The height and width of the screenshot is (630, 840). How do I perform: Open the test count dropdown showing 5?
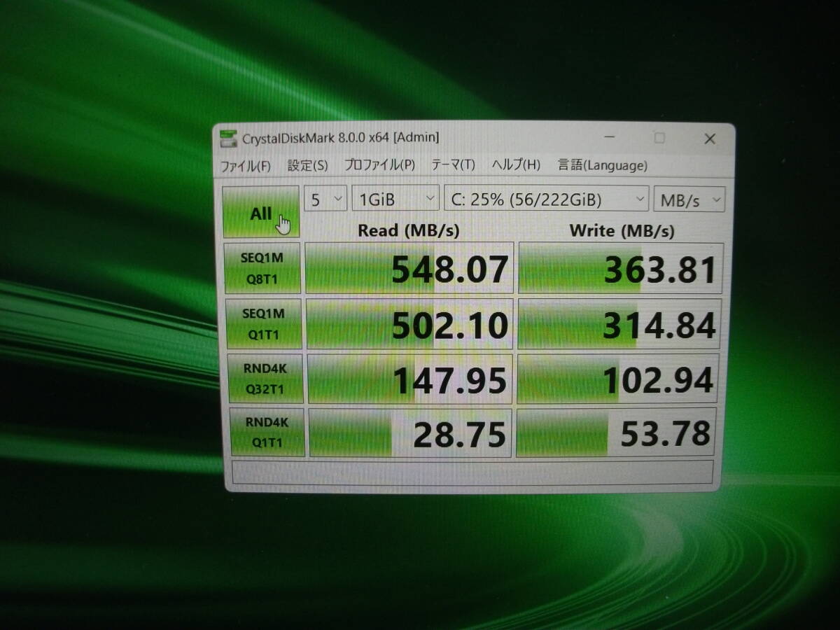point(325,199)
